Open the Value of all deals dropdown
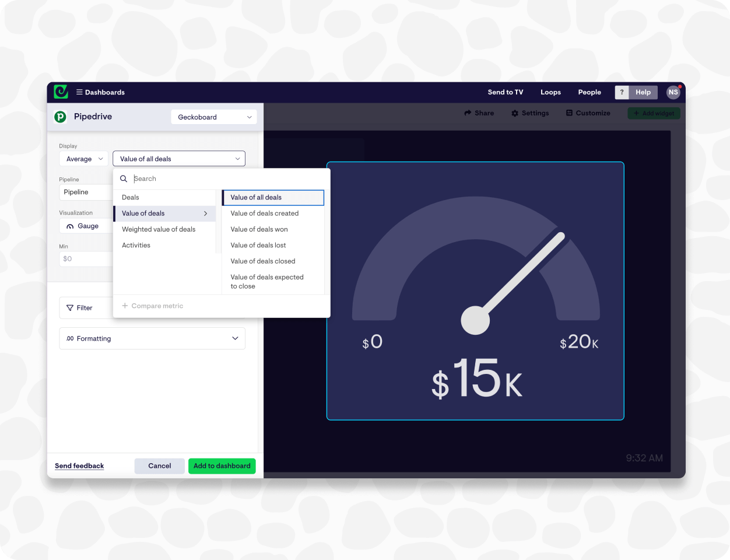Screen dimensions: 730x560 pyautogui.click(x=179, y=159)
